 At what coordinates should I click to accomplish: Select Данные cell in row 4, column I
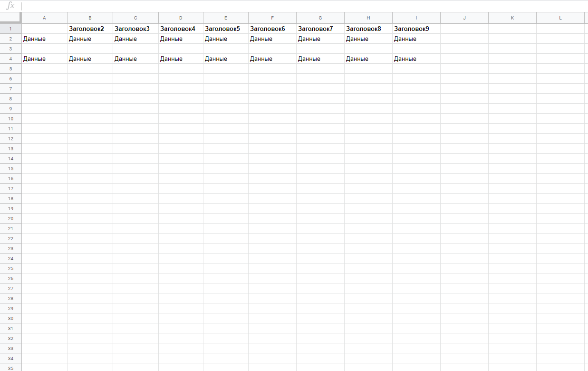(x=416, y=59)
